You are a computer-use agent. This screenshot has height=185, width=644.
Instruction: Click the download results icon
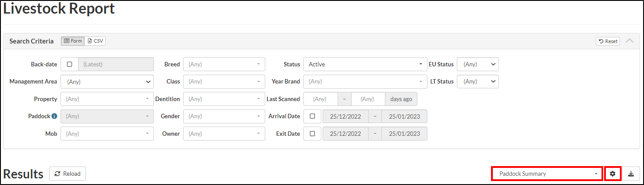(x=631, y=174)
